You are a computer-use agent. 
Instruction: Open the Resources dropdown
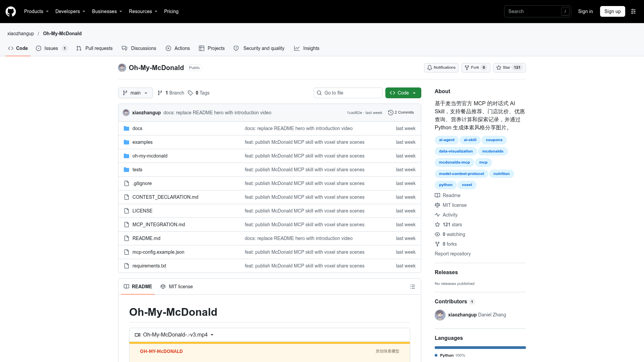(x=143, y=11)
